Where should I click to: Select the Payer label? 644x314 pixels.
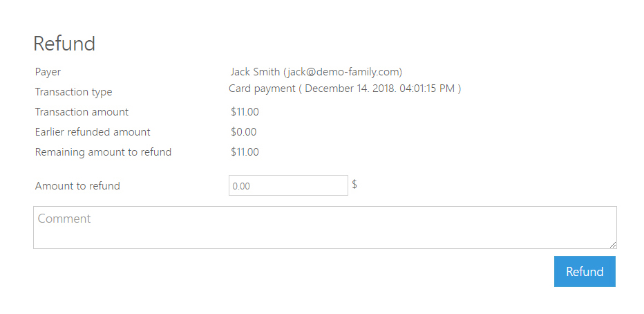(x=48, y=71)
